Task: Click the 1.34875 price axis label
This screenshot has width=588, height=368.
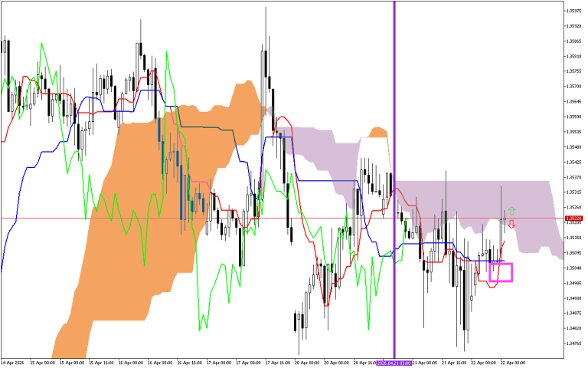Action: pos(573,313)
